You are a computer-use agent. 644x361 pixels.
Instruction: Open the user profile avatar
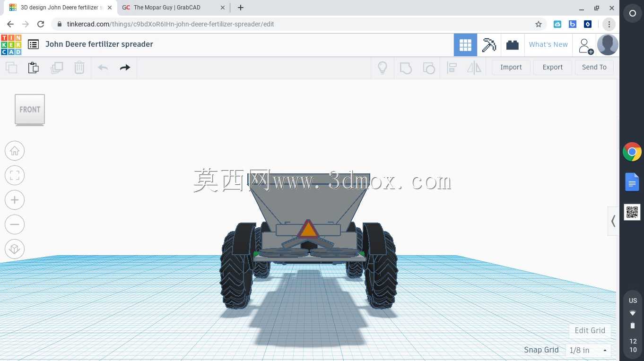tap(608, 45)
